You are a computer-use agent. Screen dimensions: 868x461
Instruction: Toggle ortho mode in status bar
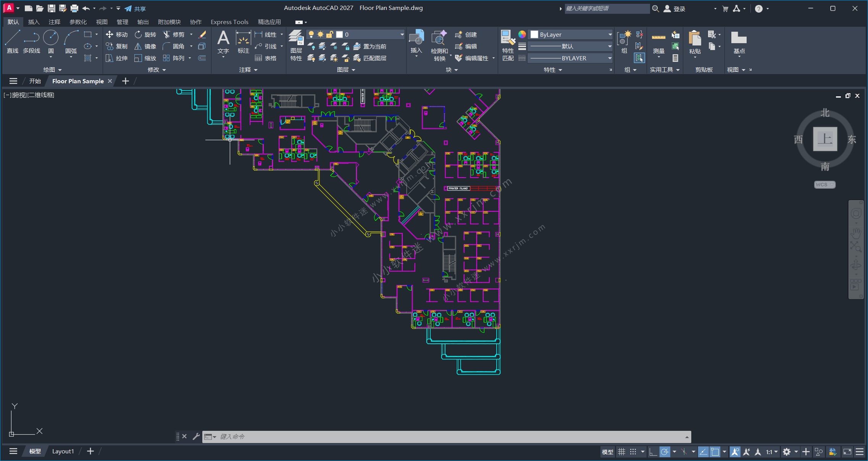653,452
